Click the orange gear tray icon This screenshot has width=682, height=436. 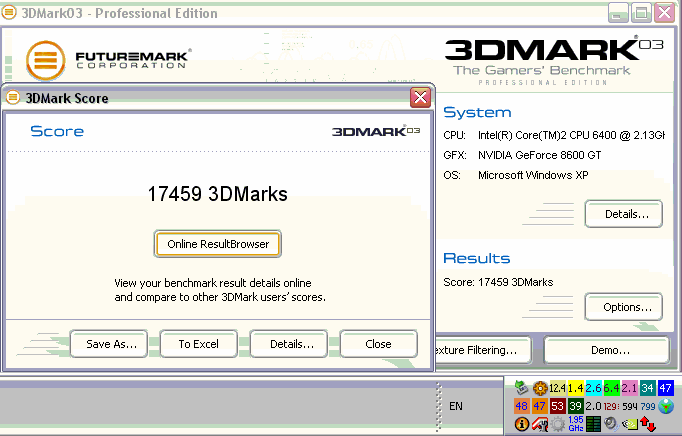(x=540, y=388)
